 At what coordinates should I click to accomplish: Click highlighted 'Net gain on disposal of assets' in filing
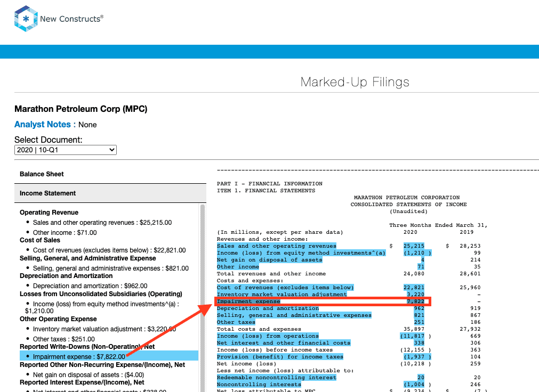270,260
